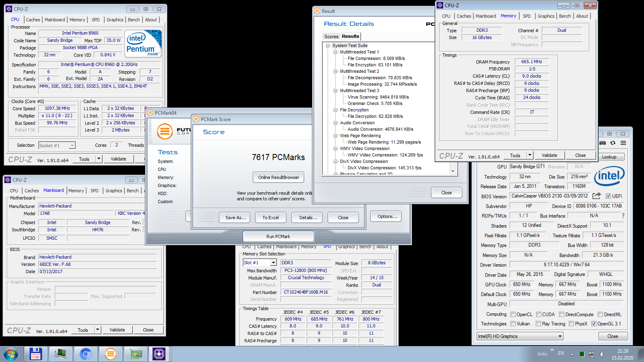Click the Result window title icon
The image size is (644, 362).
click(317, 11)
